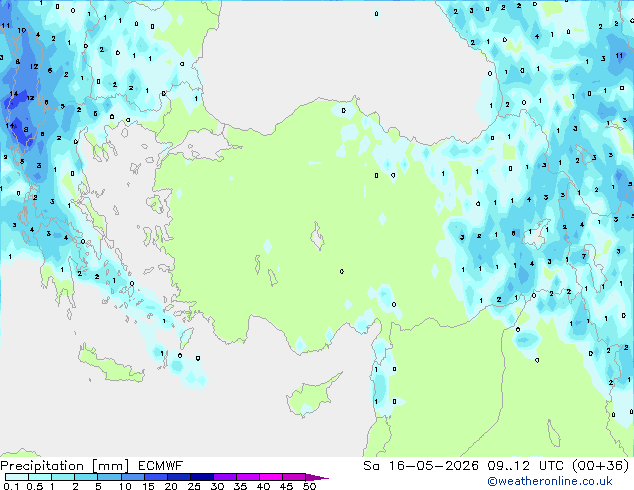Click the '7' precipitation value on map

tap(583, 256)
